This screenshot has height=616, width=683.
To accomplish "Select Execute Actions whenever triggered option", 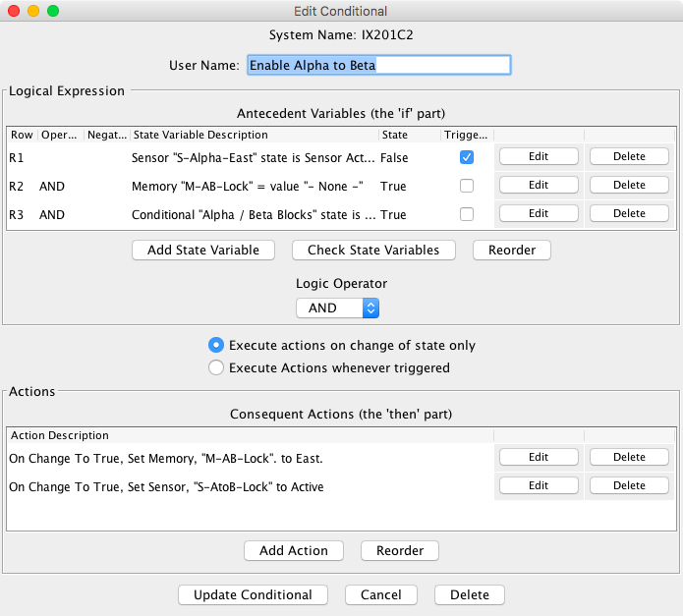I will 216,368.
